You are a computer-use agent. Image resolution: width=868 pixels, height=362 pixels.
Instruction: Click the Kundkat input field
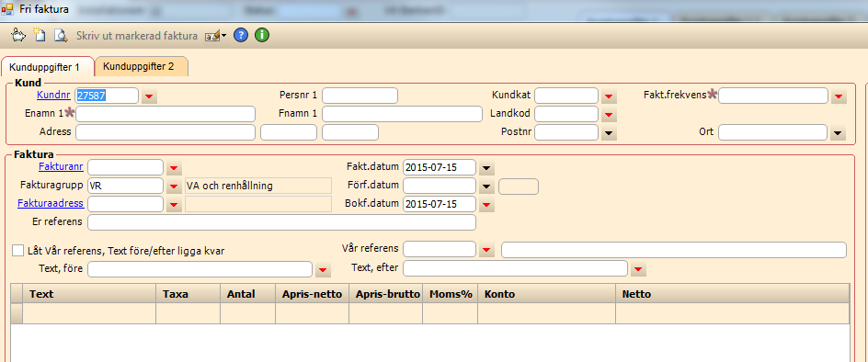tap(566, 96)
